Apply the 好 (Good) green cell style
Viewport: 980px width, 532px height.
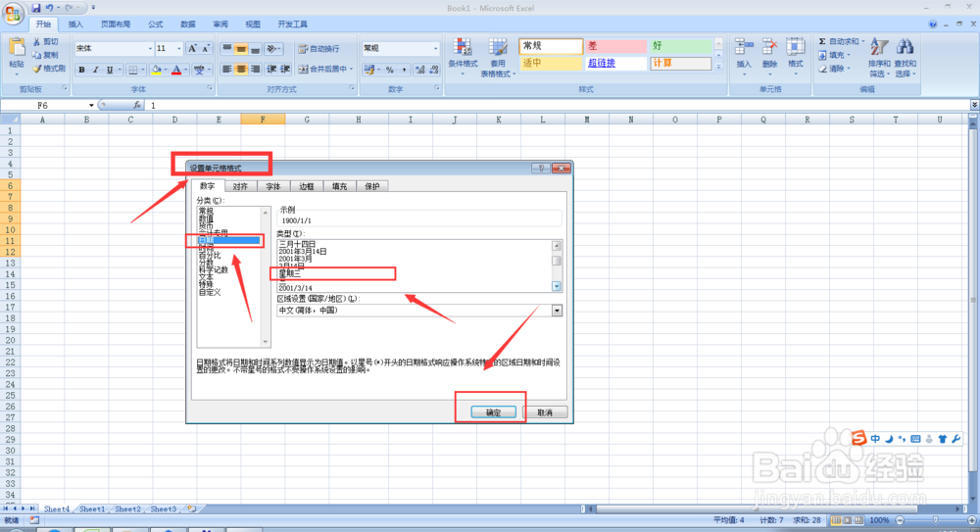coord(680,46)
